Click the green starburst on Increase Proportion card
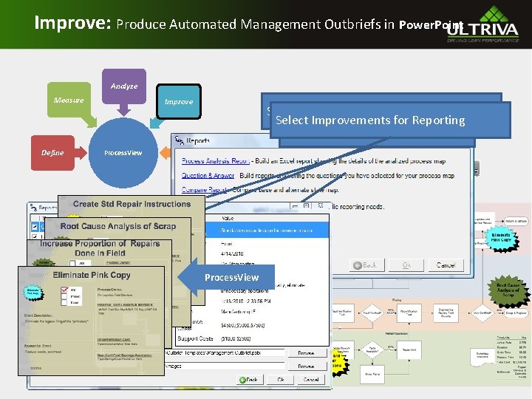The height and width of the screenshot is (399, 532). click(43, 262)
